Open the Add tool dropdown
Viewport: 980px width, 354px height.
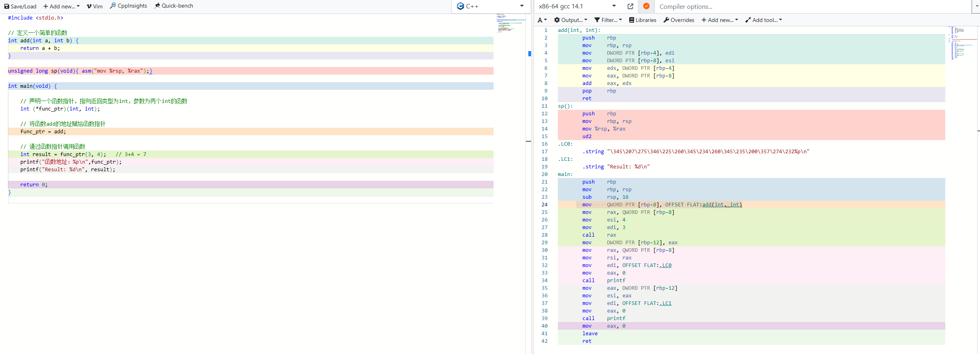pos(764,20)
